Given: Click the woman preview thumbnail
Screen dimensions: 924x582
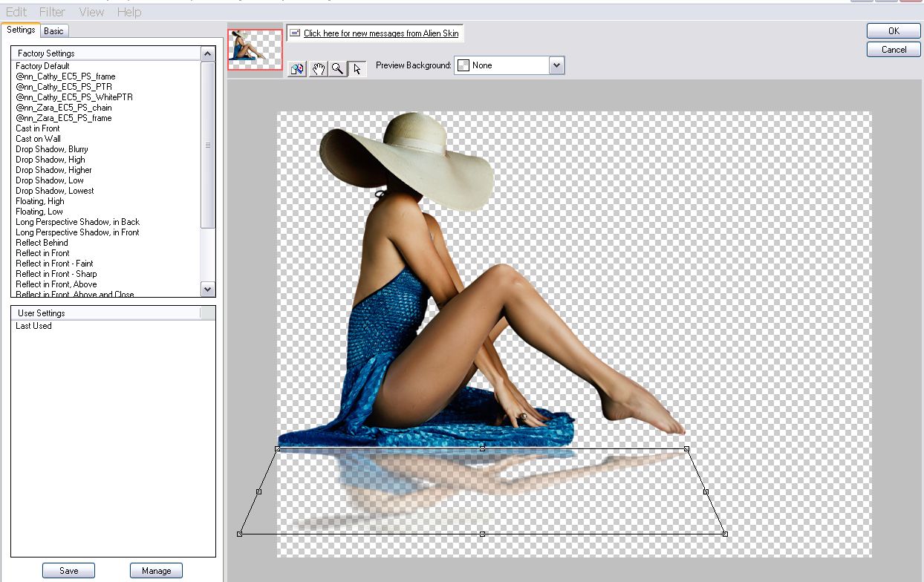Looking at the screenshot, I should click(255, 50).
